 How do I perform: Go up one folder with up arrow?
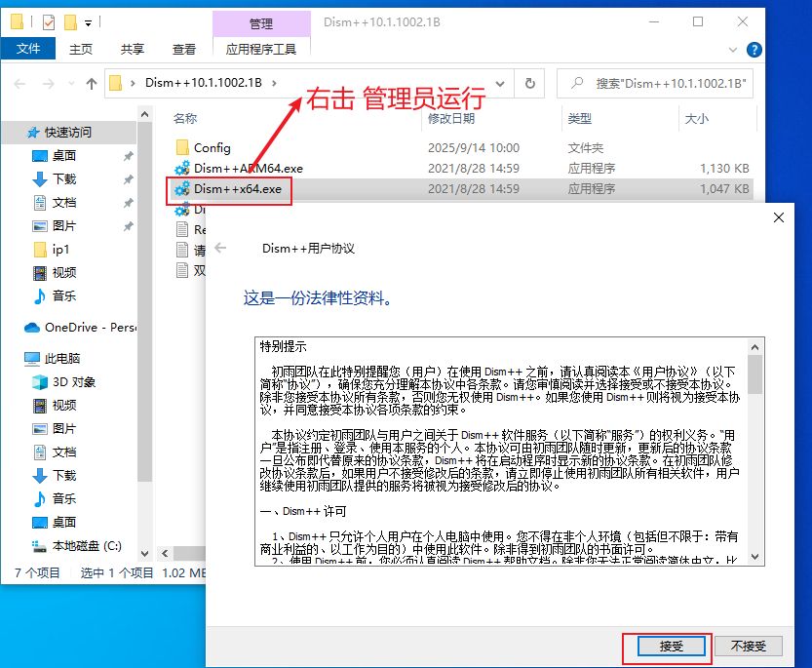click(x=93, y=84)
